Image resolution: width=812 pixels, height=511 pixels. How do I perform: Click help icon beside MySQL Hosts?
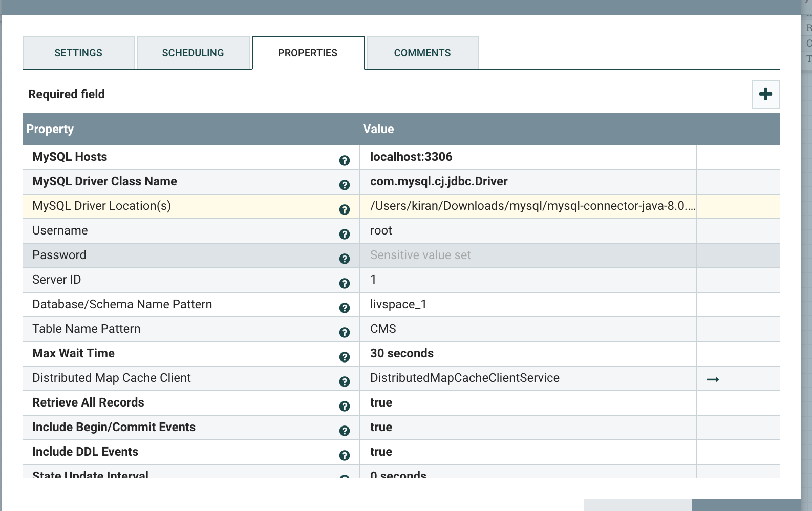tap(345, 160)
